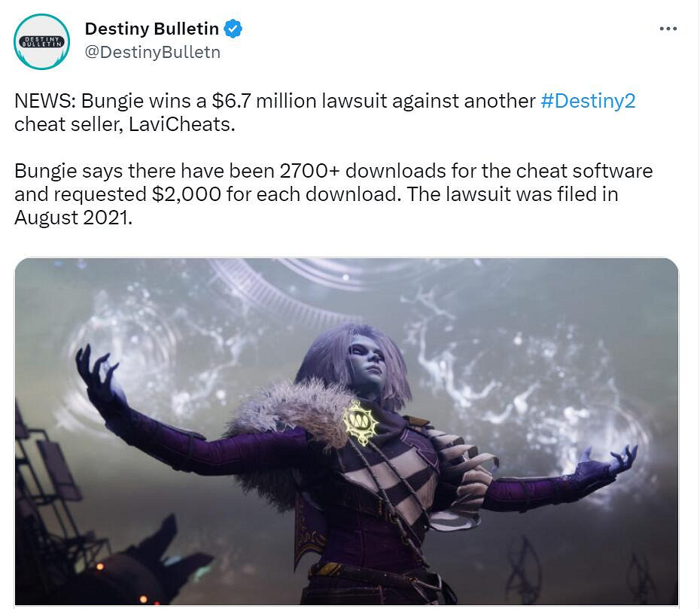Screen dimensions: 700x609
Task: Open the #Destiny2 hashtag link
Action: pos(588,101)
